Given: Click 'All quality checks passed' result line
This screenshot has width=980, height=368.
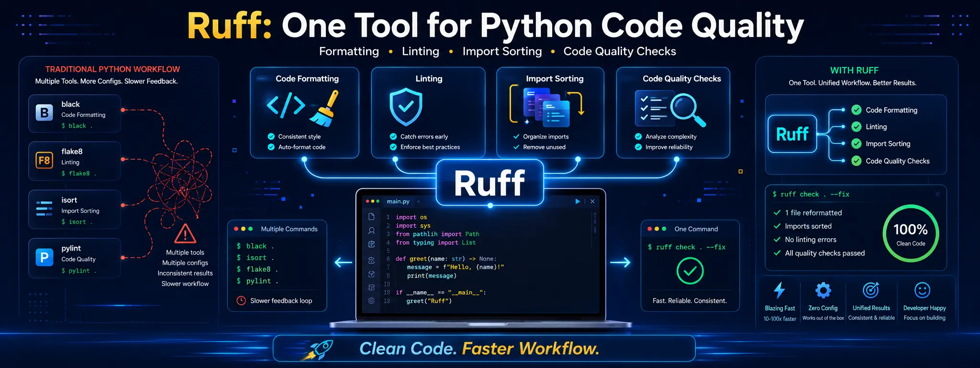Looking at the screenshot, I should [x=819, y=253].
